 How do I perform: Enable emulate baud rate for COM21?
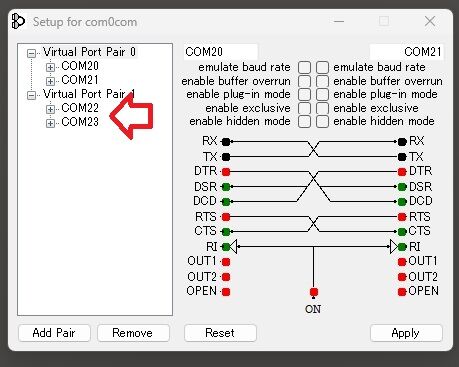coord(322,67)
